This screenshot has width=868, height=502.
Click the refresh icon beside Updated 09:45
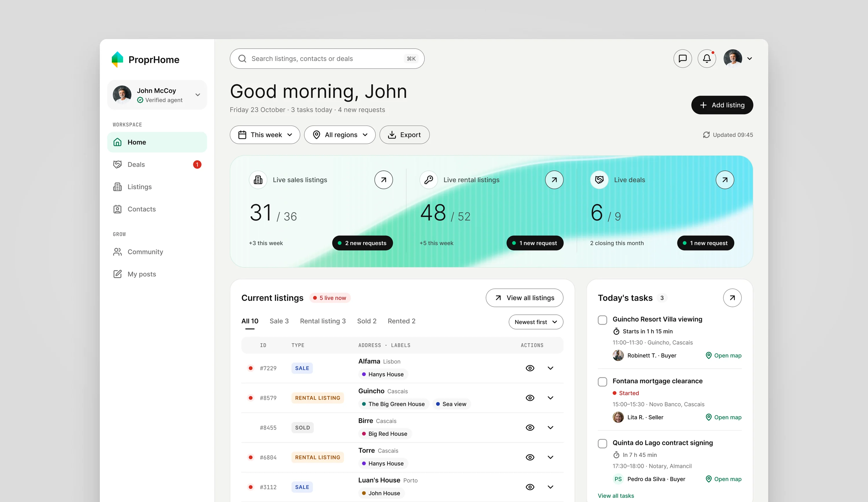pyautogui.click(x=706, y=135)
